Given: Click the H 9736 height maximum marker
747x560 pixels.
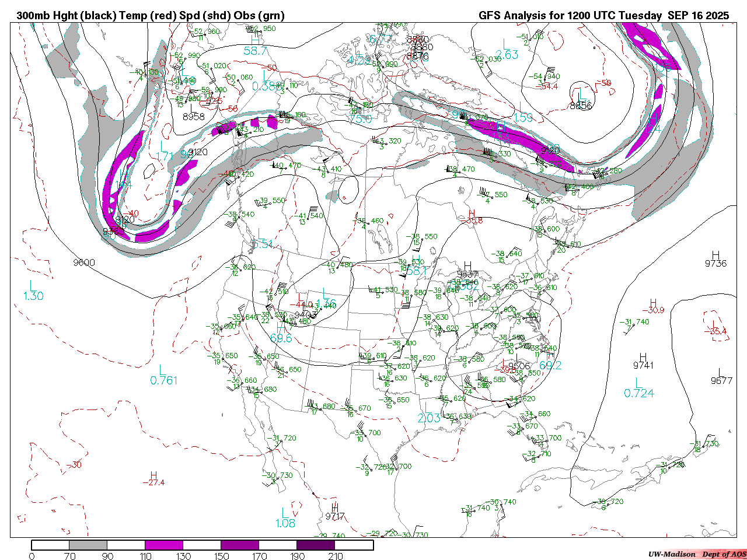Looking at the screenshot, I should pyautogui.click(x=715, y=259).
